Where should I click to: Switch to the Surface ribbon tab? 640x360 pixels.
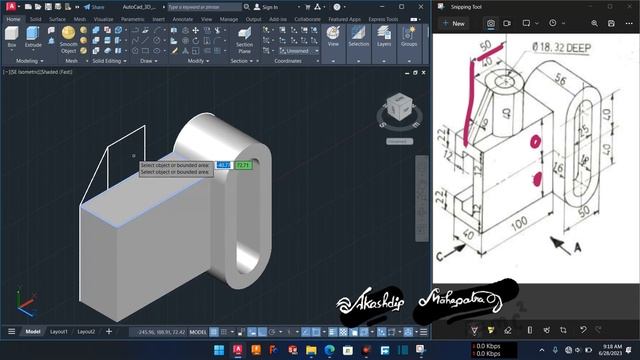(57, 19)
